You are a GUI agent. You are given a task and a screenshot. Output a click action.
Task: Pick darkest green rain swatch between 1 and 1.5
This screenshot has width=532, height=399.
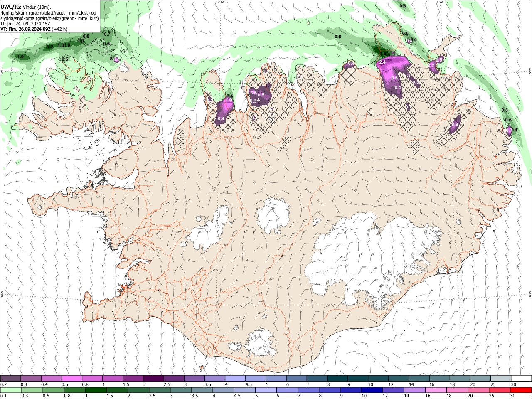tap(96, 390)
